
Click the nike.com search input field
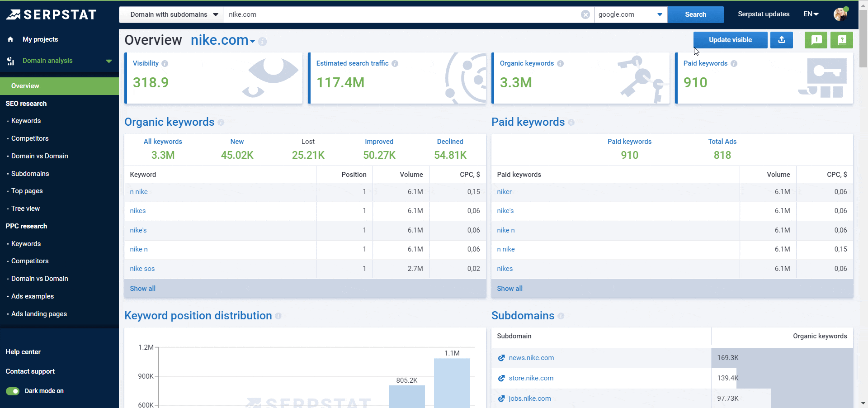[400, 14]
